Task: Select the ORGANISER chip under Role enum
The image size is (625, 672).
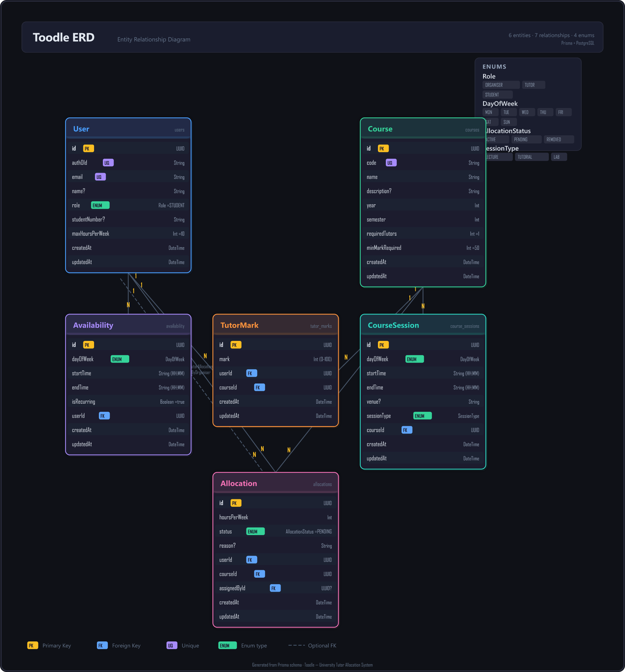Action: [x=501, y=85]
